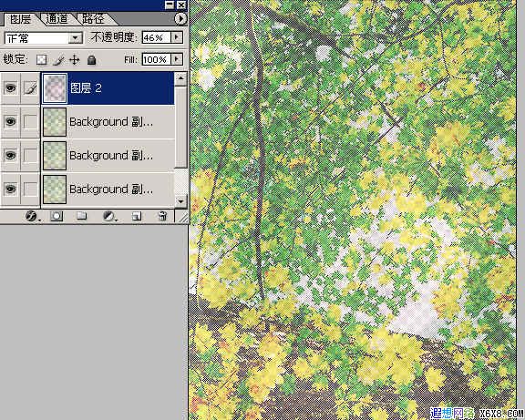Hide the bottom Background 副 layer

(10, 190)
